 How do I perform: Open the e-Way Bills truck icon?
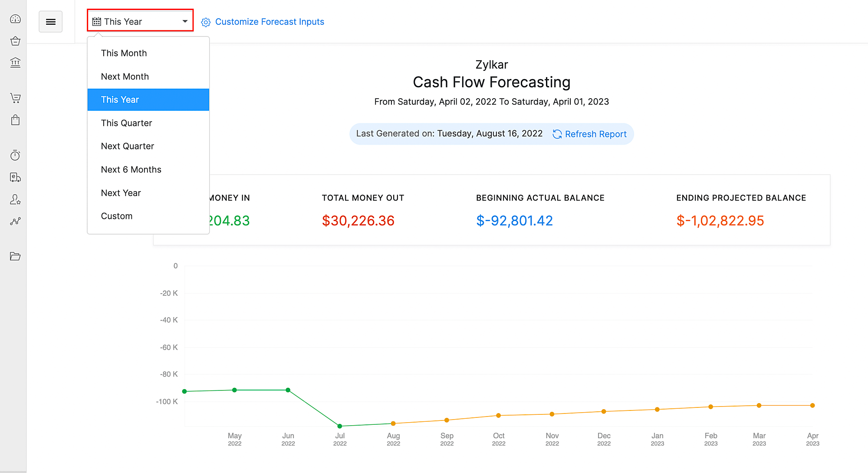(x=15, y=177)
